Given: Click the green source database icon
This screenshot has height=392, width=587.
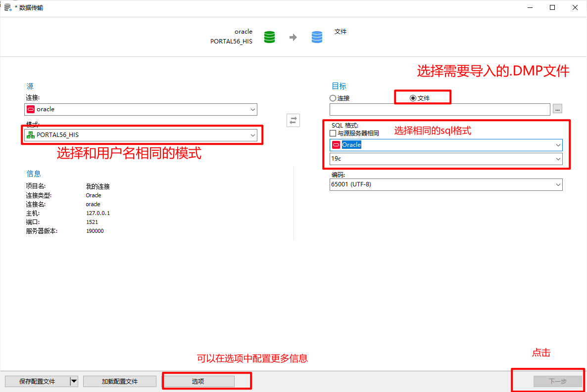Looking at the screenshot, I should (x=270, y=37).
